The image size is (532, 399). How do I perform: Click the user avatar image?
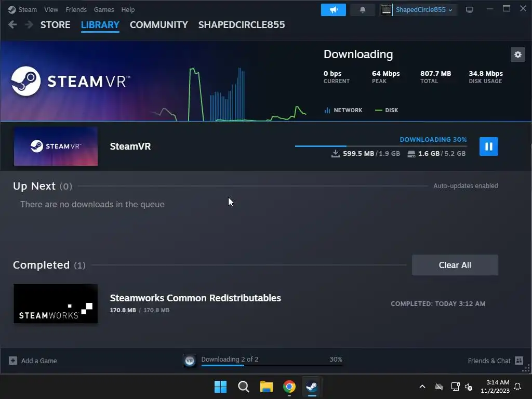(386, 10)
